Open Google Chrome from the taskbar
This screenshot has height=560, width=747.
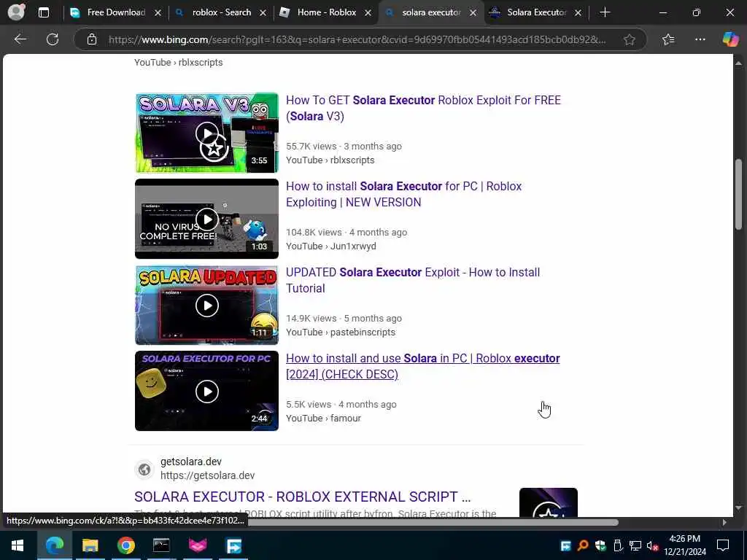pyautogui.click(x=125, y=545)
